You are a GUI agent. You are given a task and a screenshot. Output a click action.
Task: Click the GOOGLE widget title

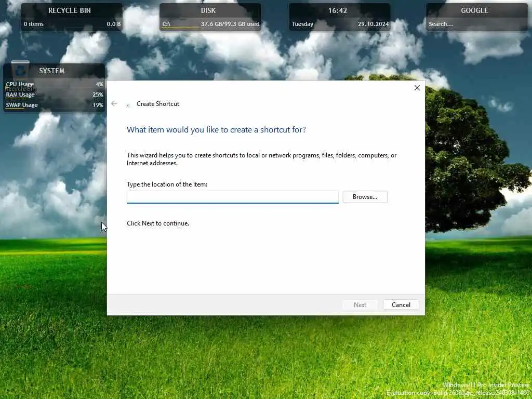click(475, 10)
